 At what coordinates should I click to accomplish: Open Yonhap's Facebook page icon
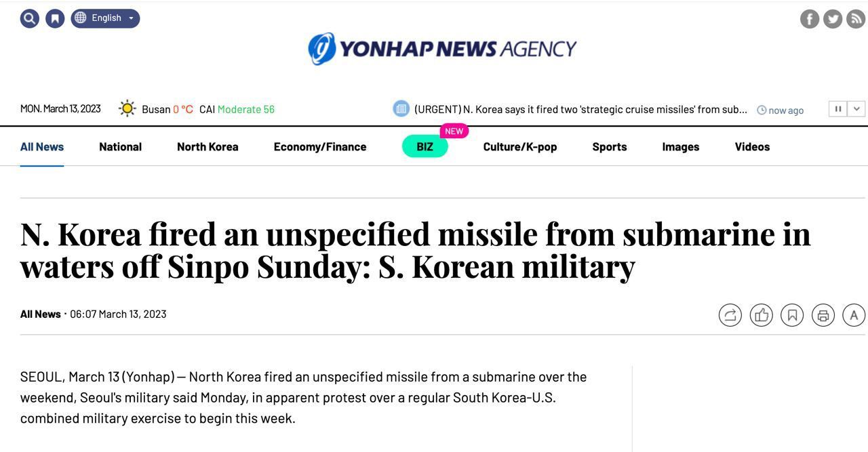pyautogui.click(x=810, y=19)
